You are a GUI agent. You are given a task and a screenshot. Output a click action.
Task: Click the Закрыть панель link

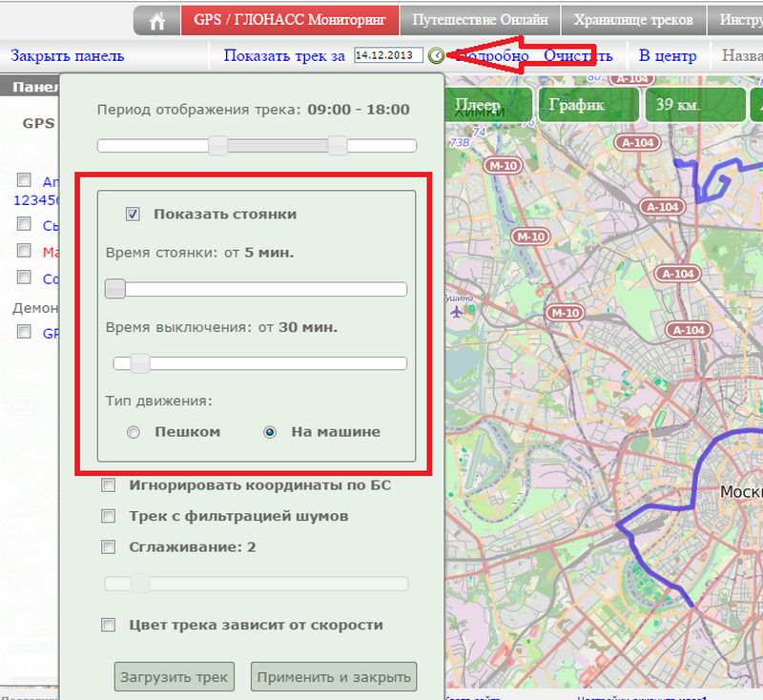tap(67, 56)
